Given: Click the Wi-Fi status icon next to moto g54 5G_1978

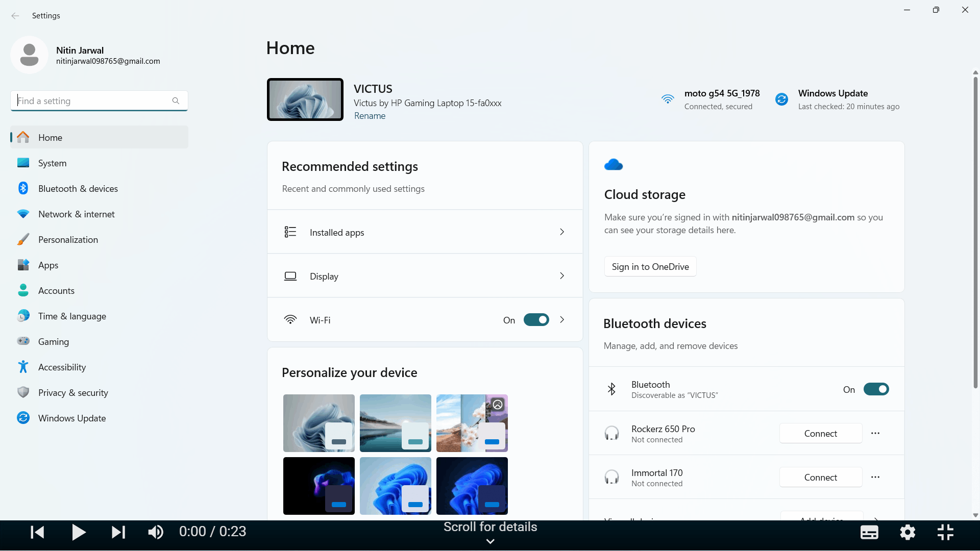Looking at the screenshot, I should (668, 99).
